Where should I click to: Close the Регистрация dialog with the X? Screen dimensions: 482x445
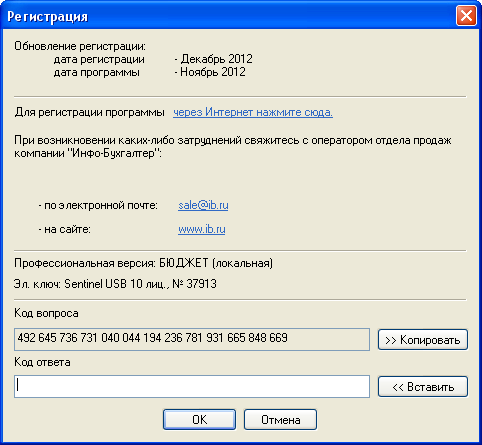466,16
